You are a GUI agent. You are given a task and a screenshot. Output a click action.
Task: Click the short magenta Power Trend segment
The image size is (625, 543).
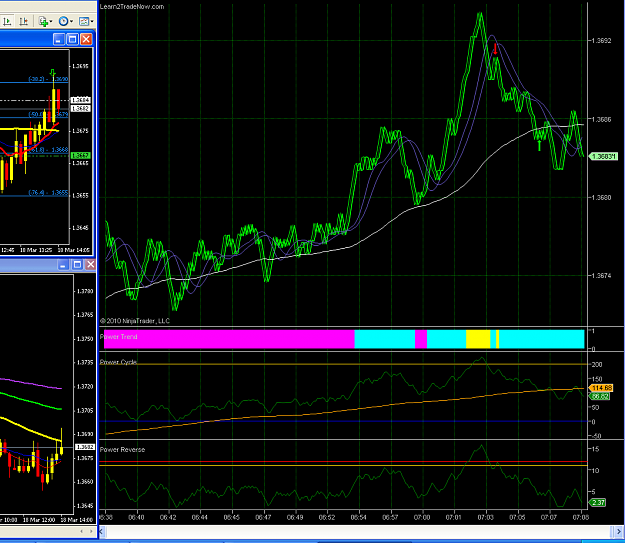tap(421, 339)
